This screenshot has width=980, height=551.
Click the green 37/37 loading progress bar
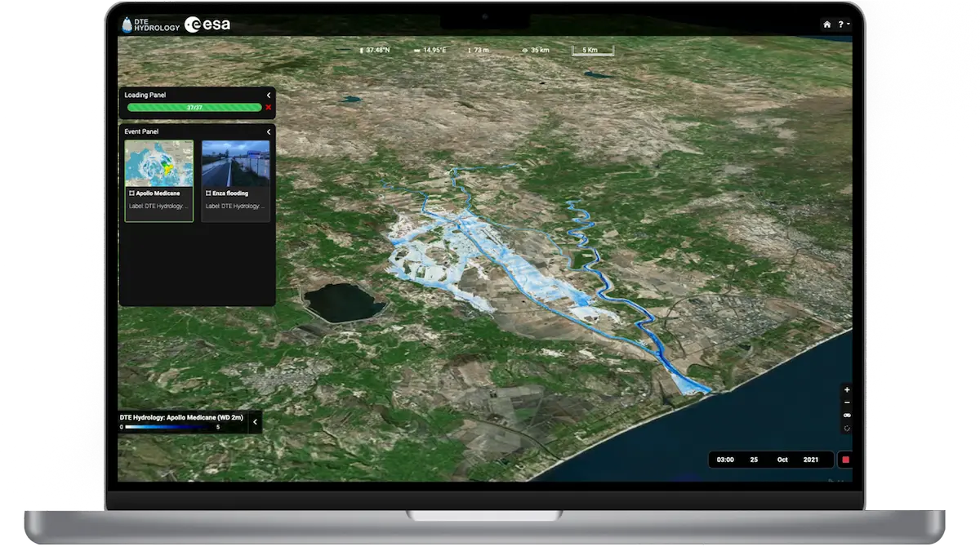(x=194, y=108)
